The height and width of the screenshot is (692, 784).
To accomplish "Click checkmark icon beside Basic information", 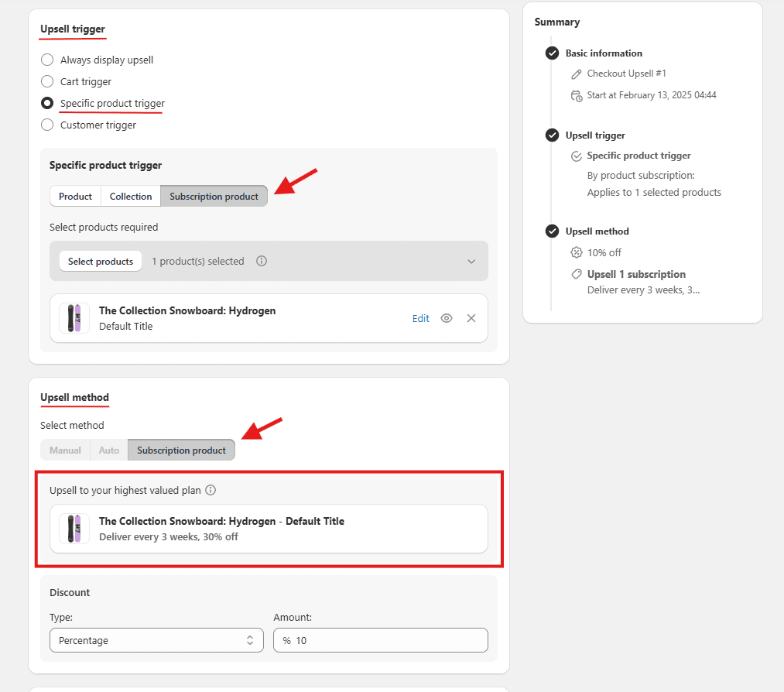I will coord(552,53).
